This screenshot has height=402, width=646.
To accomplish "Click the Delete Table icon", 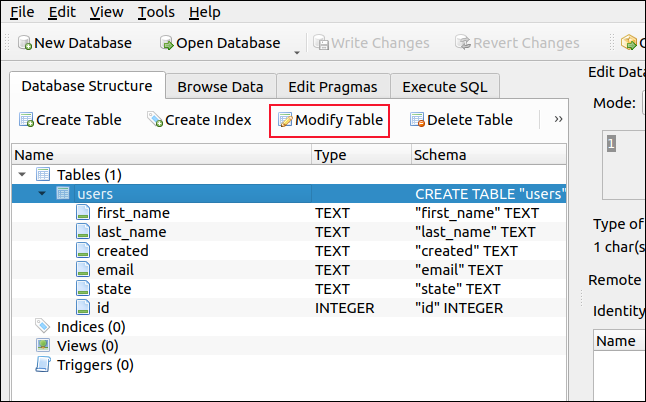I will pyautogui.click(x=417, y=120).
